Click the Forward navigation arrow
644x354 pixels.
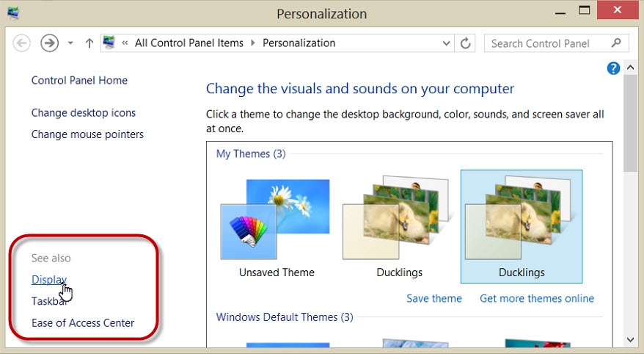[x=48, y=43]
